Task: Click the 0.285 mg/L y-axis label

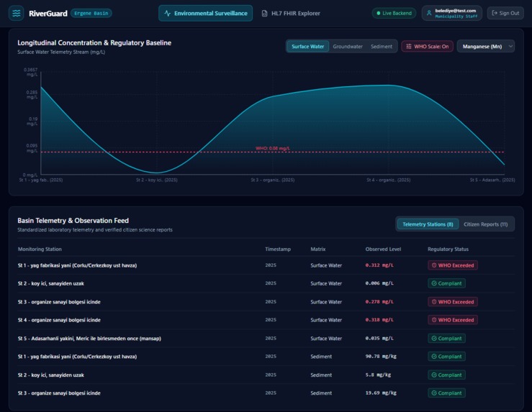Action: [x=32, y=94]
